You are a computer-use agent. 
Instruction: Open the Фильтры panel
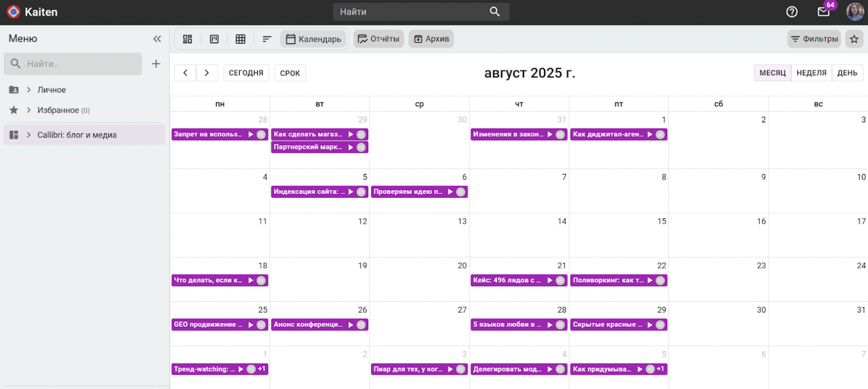click(814, 39)
